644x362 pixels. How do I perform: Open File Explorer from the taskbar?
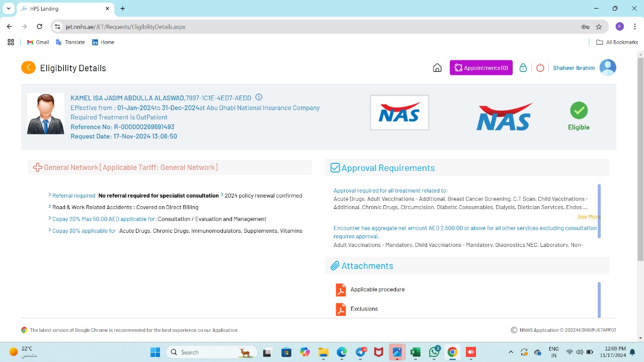[323, 352]
